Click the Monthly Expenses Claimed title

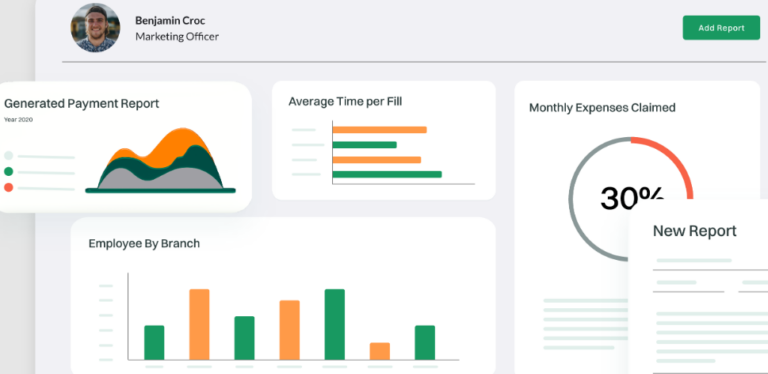coord(602,108)
